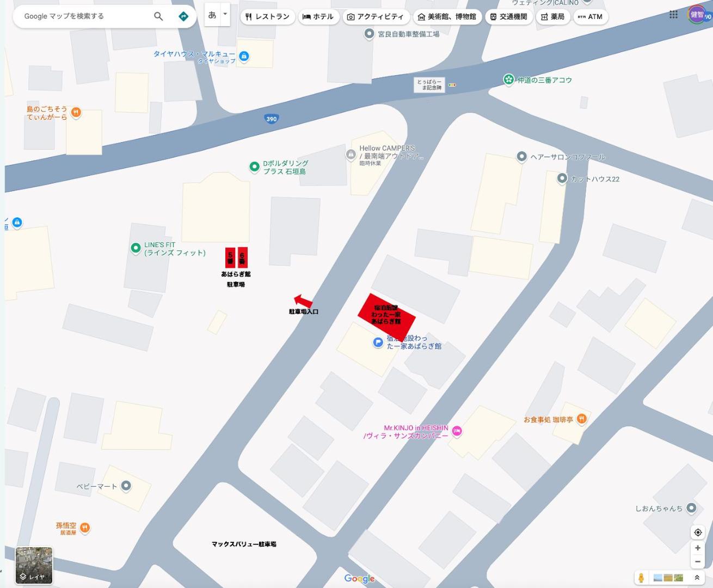Click the Dボルダリングプラス 石垣島 pin
713x588 pixels.
[254, 167]
